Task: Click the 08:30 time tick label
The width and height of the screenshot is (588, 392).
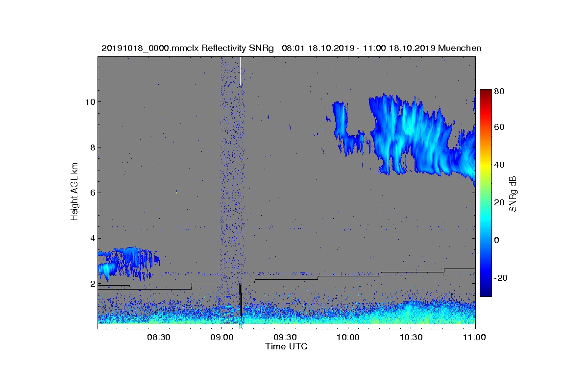Action: point(159,337)
